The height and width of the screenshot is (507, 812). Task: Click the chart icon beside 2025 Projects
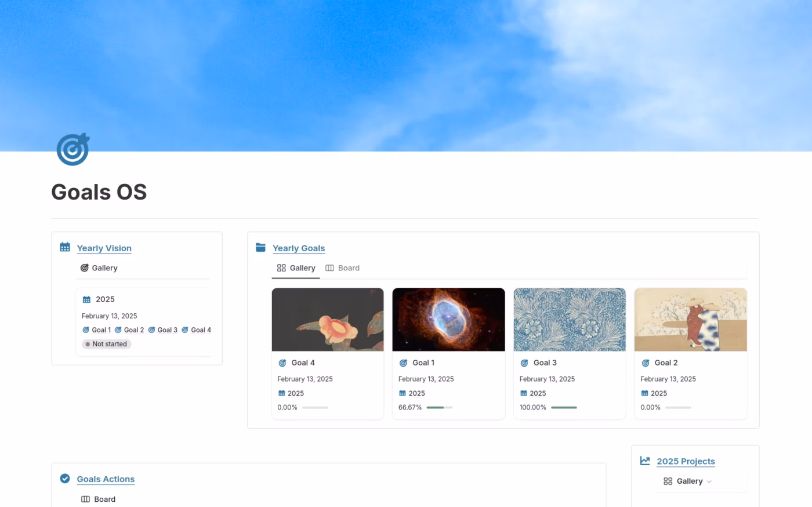click(645, 461)
